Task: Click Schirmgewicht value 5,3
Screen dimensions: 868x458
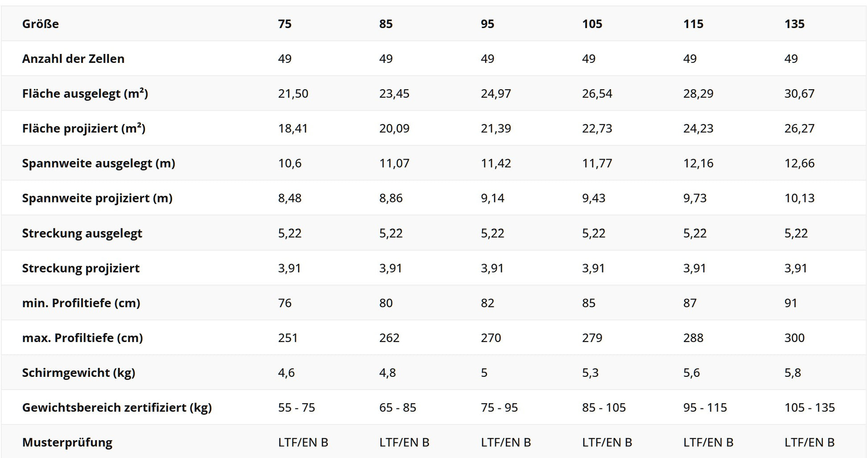Action: coord(590,372)
